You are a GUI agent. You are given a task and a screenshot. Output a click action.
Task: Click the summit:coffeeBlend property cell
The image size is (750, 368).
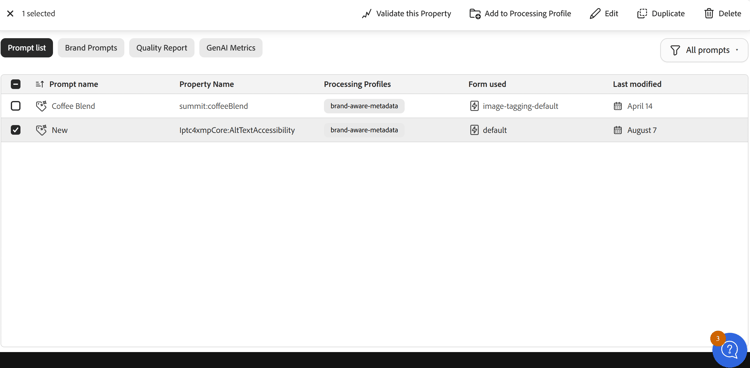[x=214, y=106]
